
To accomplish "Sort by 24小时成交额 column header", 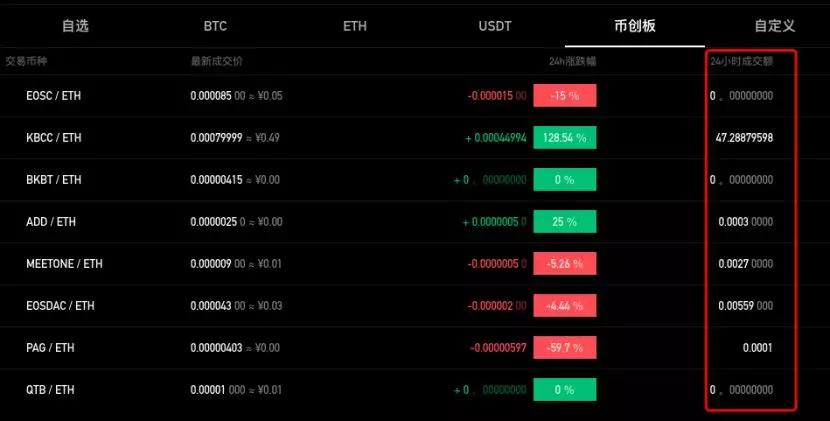I will point(740,61).
